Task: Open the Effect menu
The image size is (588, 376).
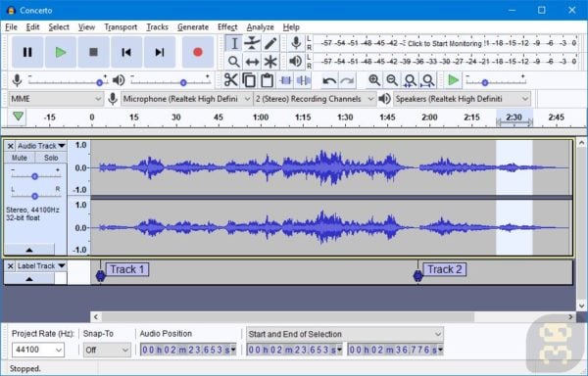Action: pyautogui.click(x=227, y=27)
